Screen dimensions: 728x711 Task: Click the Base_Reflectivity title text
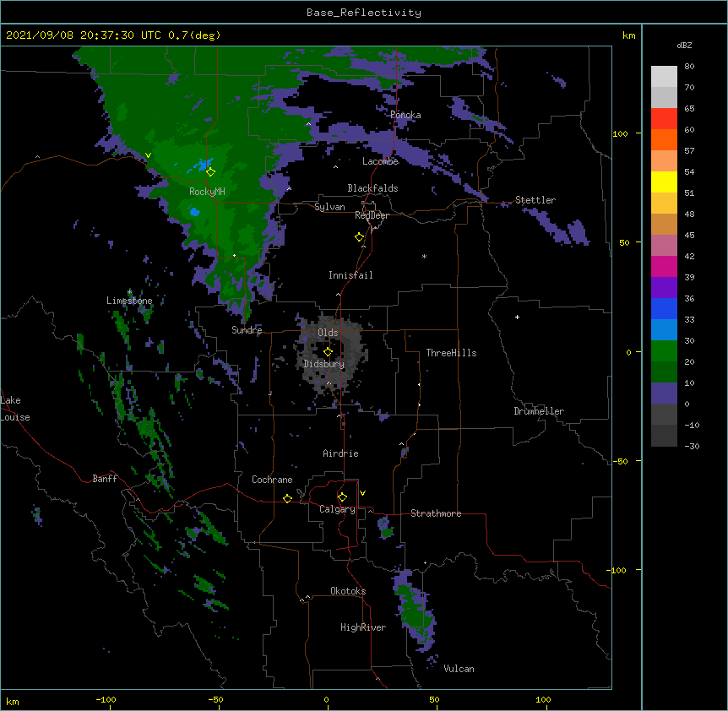tap(364, 13)
